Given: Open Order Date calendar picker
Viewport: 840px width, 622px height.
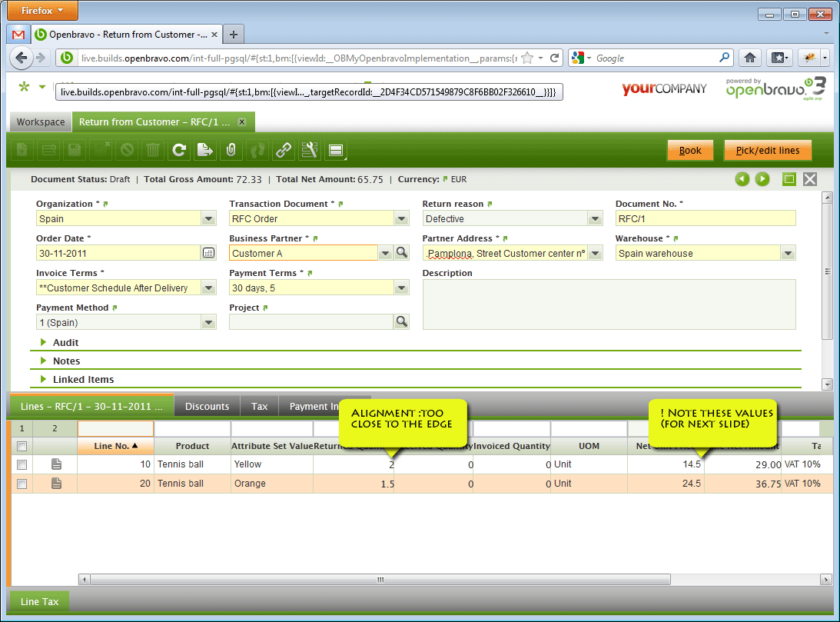Looking at the screenshot, I should click(x=208, y=253).
